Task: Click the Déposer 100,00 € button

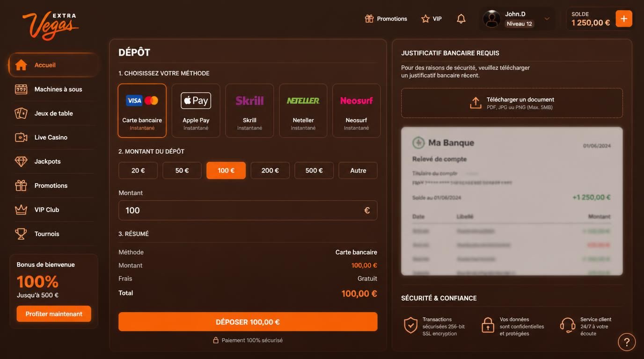Action: (x=248, y=322)
